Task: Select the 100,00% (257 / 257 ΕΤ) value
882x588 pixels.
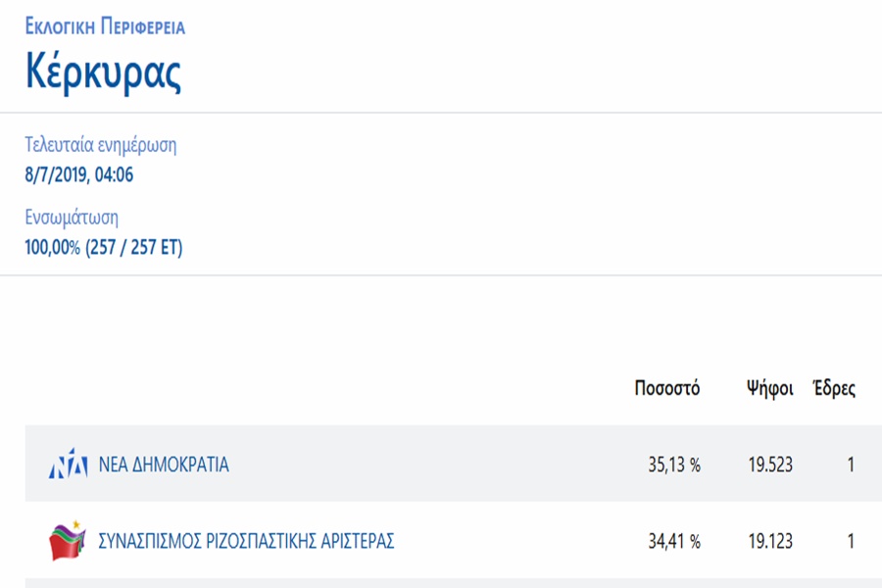Action: click(103, 248)
